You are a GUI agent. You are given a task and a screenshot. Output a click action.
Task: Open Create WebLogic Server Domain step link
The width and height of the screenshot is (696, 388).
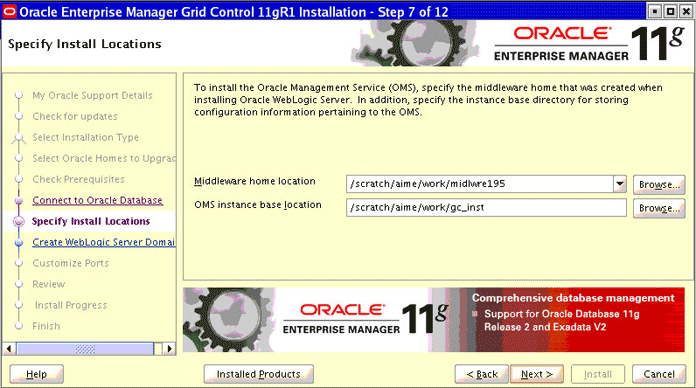(103, 242)
